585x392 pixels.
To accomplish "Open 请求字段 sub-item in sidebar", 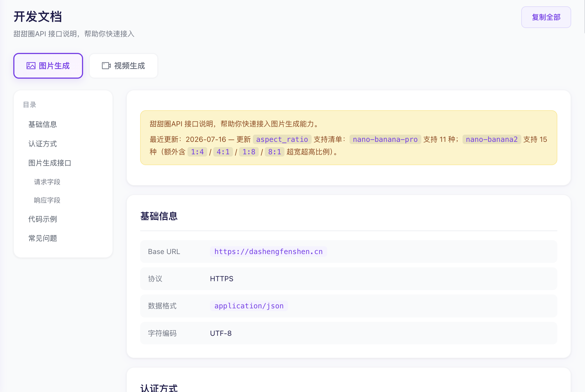I will tap(47, 182).
